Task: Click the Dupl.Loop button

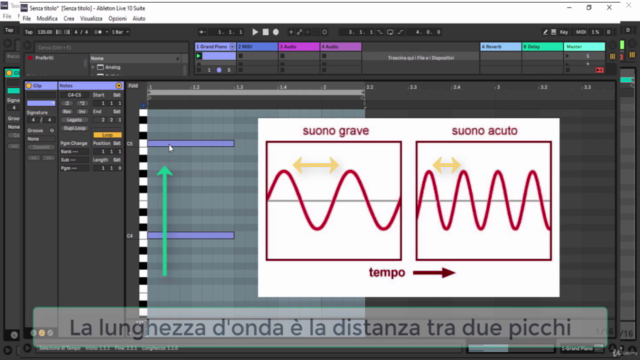Action: click(74, 128)
